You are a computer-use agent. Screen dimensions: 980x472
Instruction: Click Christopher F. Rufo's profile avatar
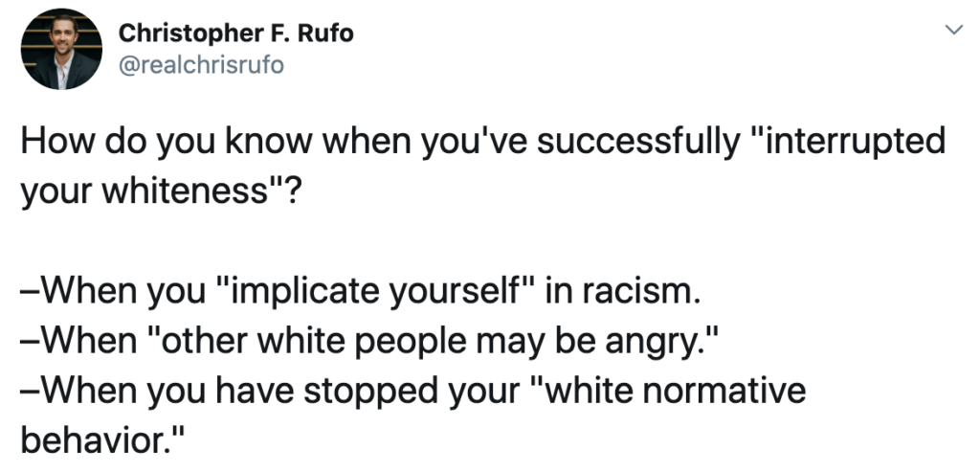[x=61, y=49]
